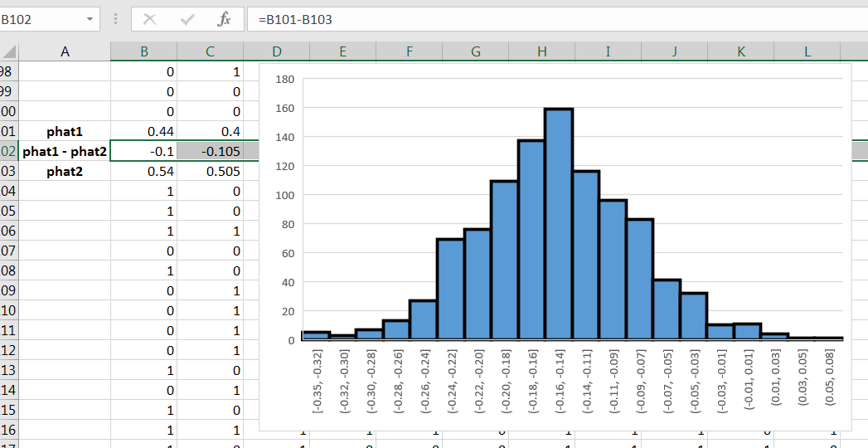Select cell with value 0.44
868x448 pixels.
tap(143, 131)
